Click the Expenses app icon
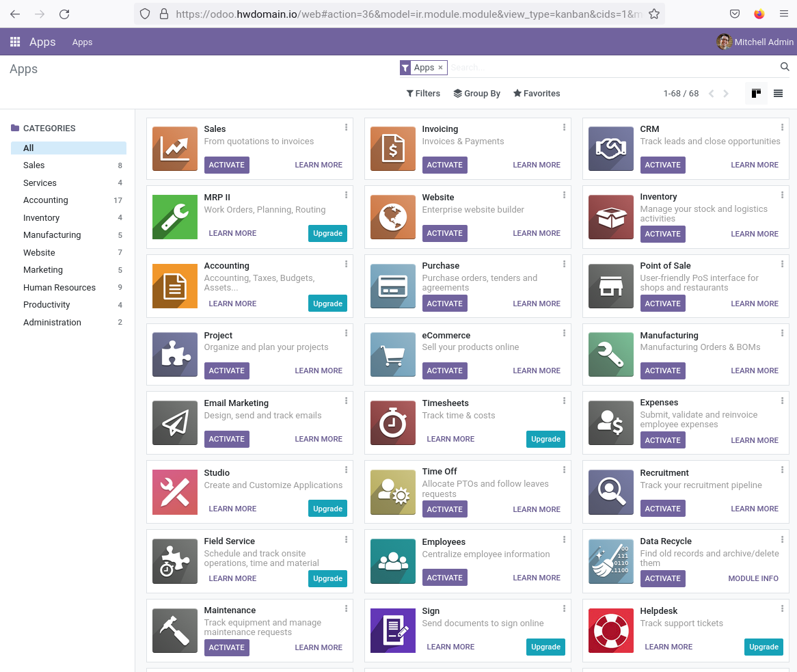Image resolution: width=797 pixels, height=672 pixels. pyautogui.click(x=611, y=423)
